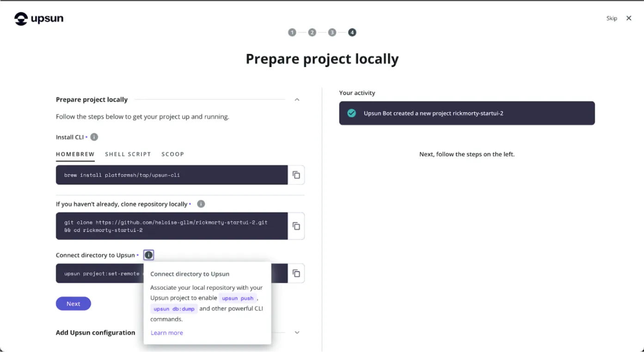
Task: Switch to the SCOOP tab
Action: click(172, 154)
